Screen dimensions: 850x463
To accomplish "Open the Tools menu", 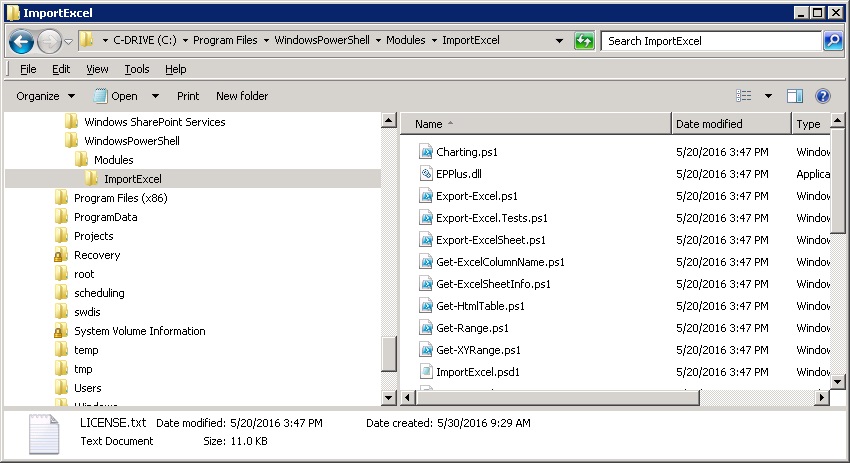I will [x=137, y=69].
